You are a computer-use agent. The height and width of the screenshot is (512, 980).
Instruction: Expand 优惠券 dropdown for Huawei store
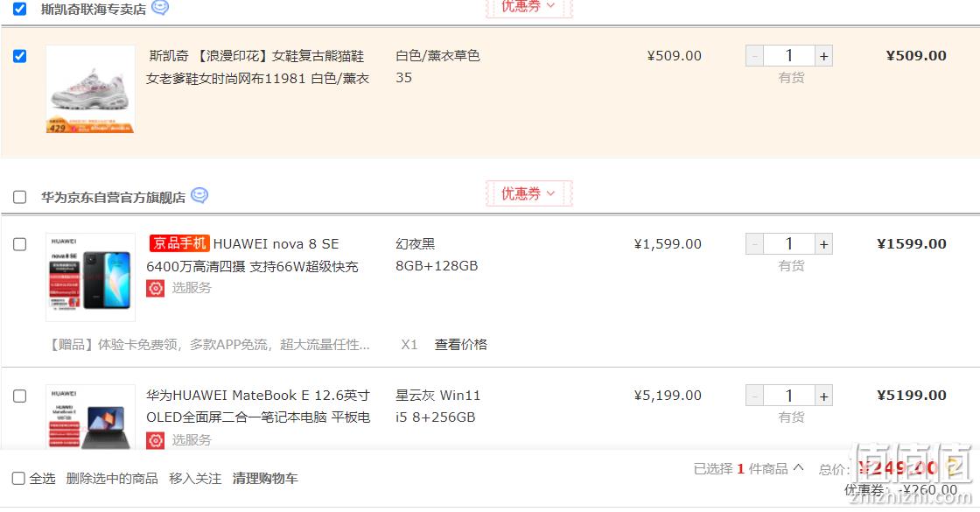(528, 193)
